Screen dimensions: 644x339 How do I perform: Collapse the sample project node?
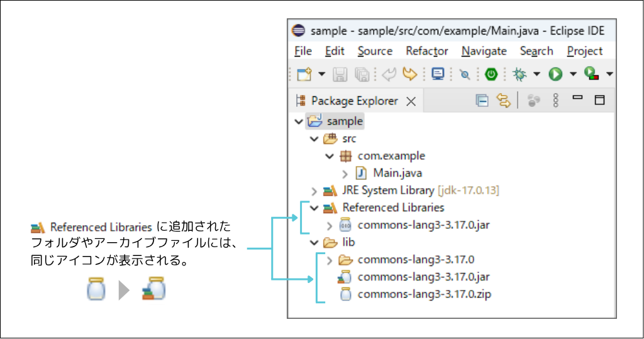point(299,121)
